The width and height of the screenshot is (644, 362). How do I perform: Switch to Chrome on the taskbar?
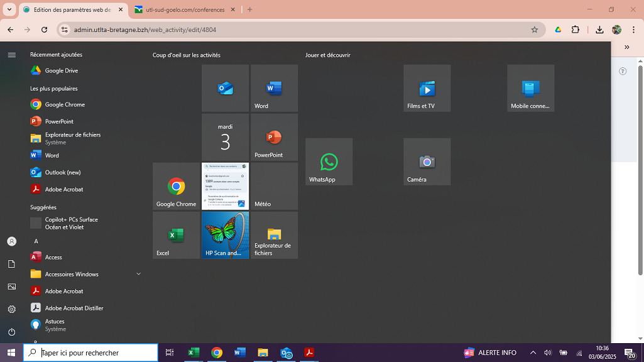217,353
